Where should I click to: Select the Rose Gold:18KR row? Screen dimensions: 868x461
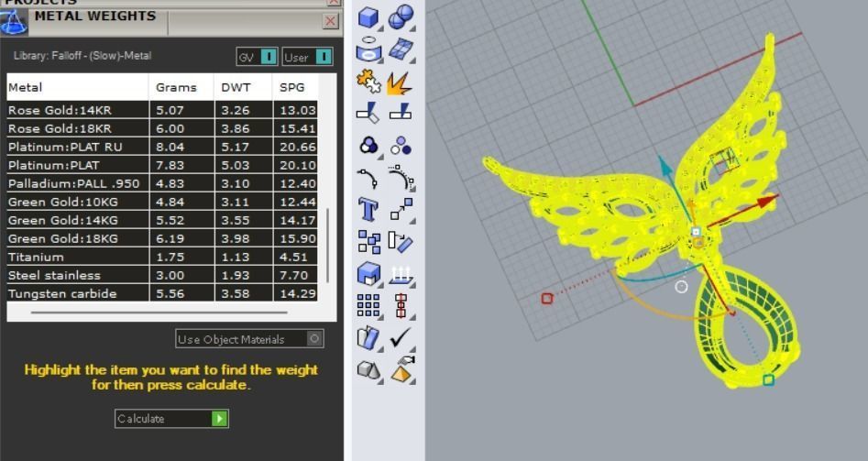coord(162,128)
